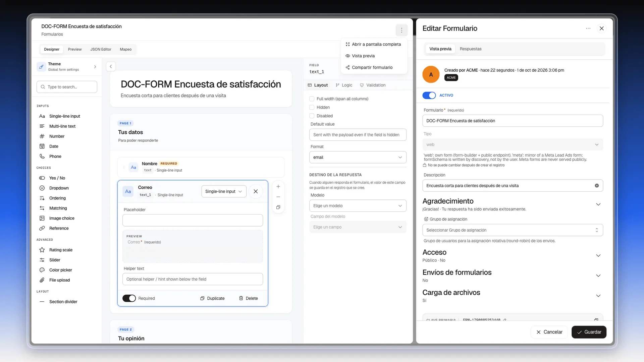644x362 pixels.
Task: Close the Correo field editor with X
Action: point(256,191)
